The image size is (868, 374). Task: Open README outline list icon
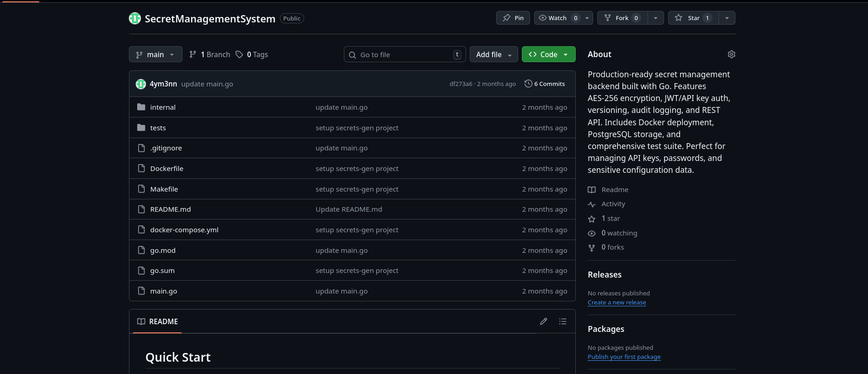click(563, 321)
